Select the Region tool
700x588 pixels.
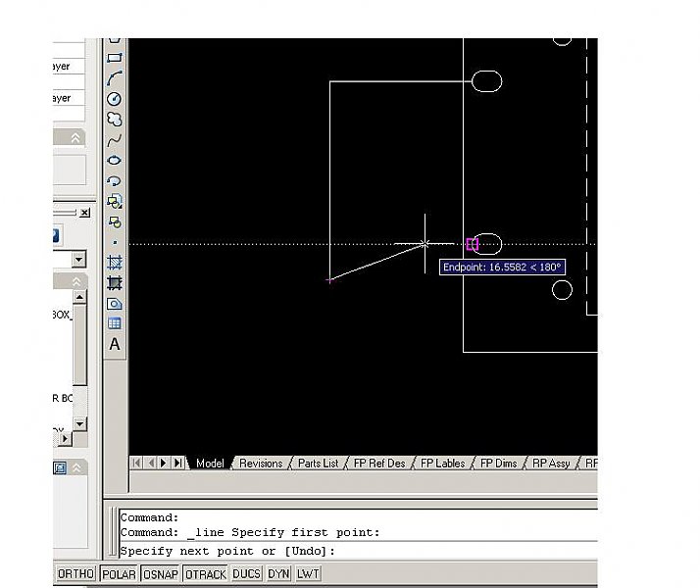[115, 304]
